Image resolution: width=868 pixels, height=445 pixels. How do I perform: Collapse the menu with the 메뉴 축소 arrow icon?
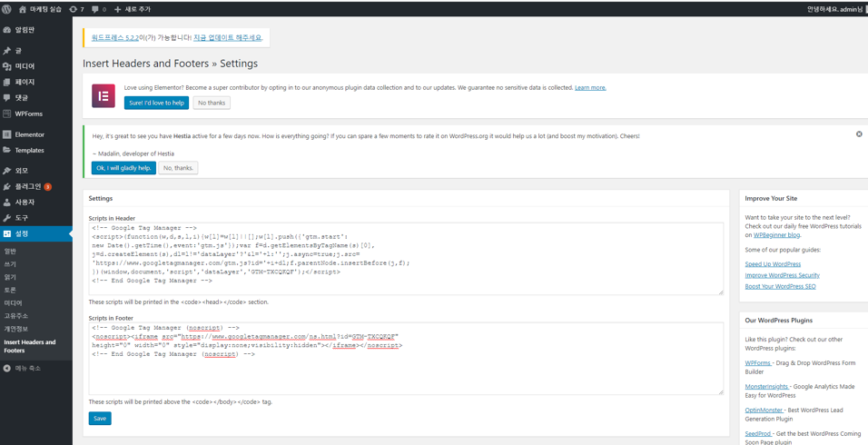click(x=6, y=368)
